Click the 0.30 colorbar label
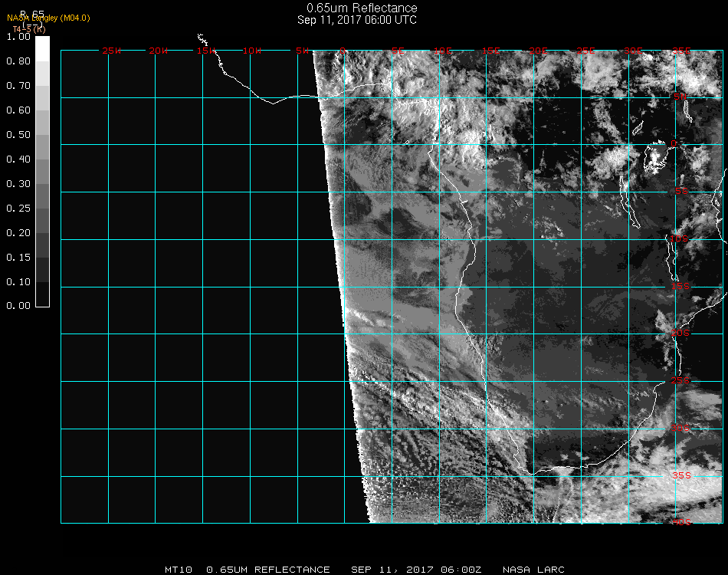728x575 pixels. [18, 184]
